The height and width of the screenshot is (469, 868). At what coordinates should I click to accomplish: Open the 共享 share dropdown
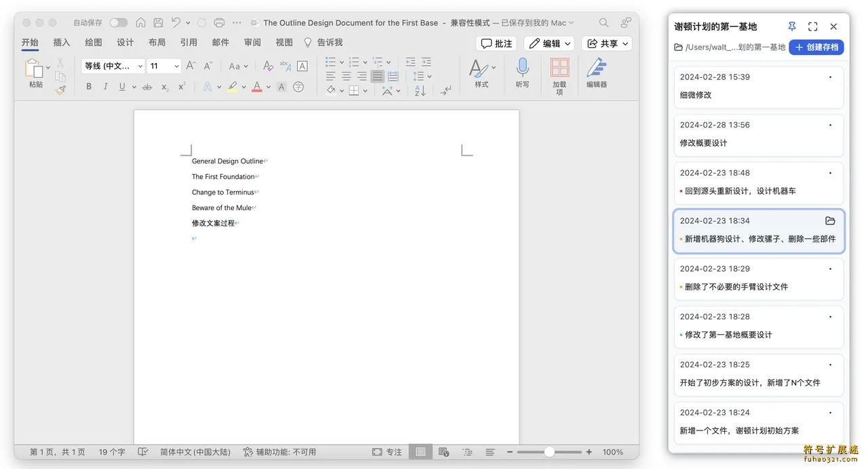pos(607,43)
